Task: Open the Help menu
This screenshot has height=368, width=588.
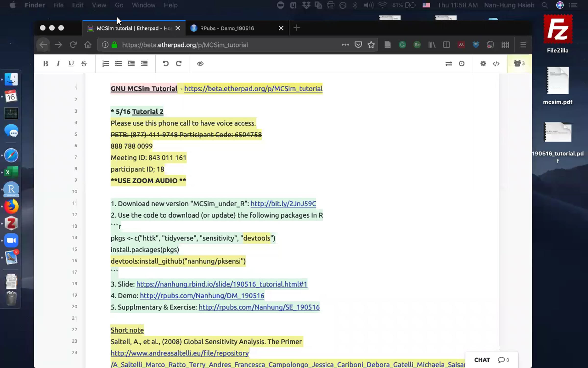Action: (171, 5)
